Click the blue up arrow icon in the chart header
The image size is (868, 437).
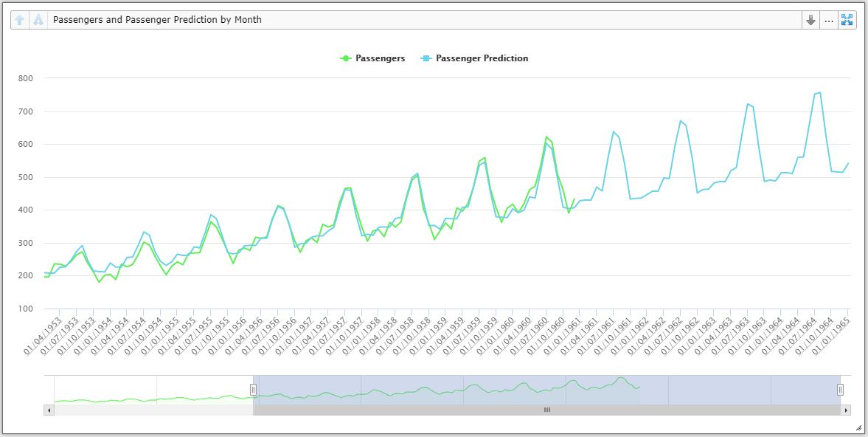coord(18,19)
